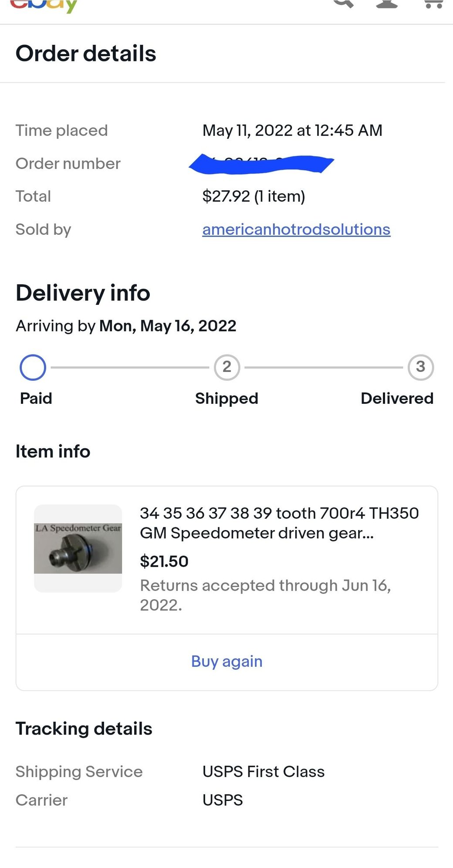
Task: Tap the search magnifier icon
Action: 343,4
